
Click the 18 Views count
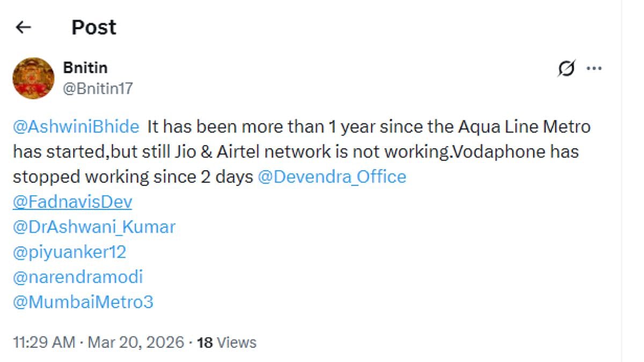pos(226,342)
